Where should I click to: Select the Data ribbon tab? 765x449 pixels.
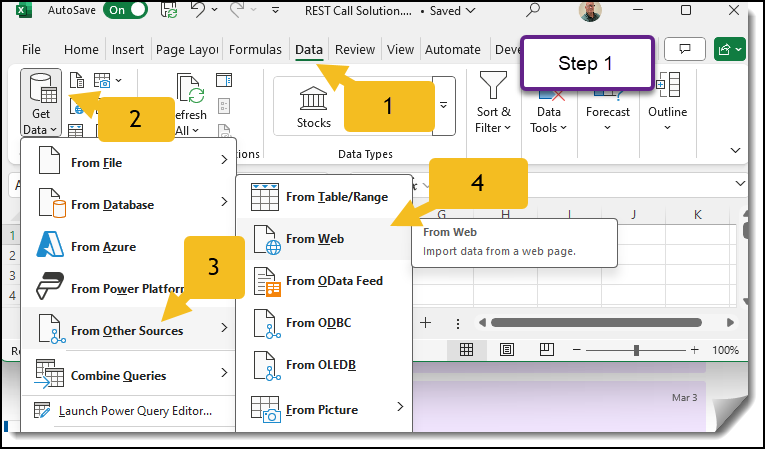tap(309, 50)
